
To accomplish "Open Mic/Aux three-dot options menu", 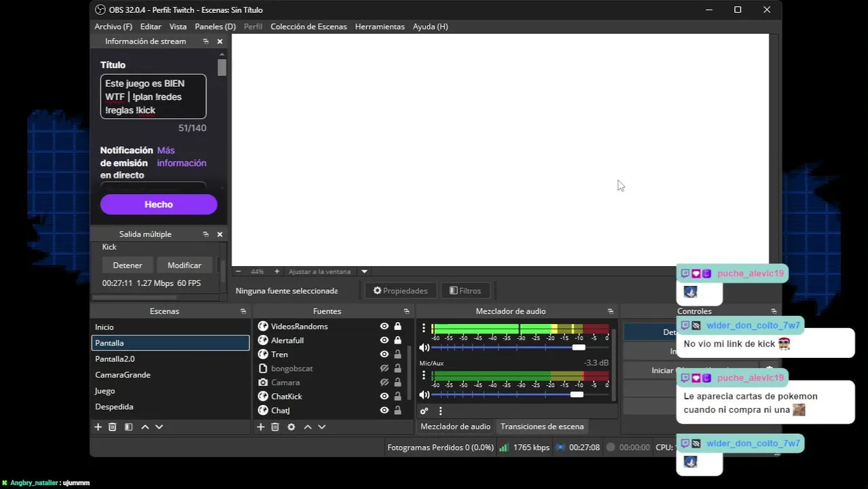I will (424, 376).
